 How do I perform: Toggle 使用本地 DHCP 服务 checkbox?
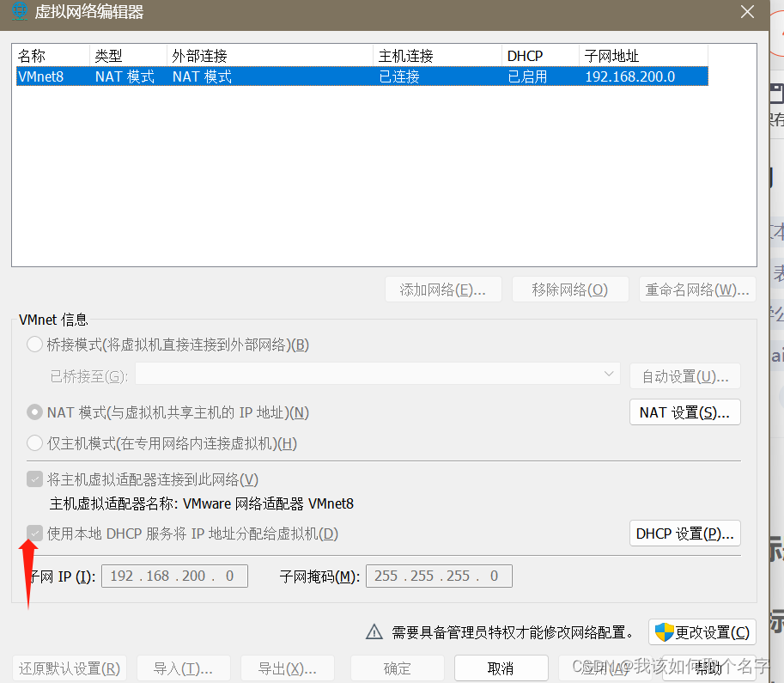click(34, 534)
